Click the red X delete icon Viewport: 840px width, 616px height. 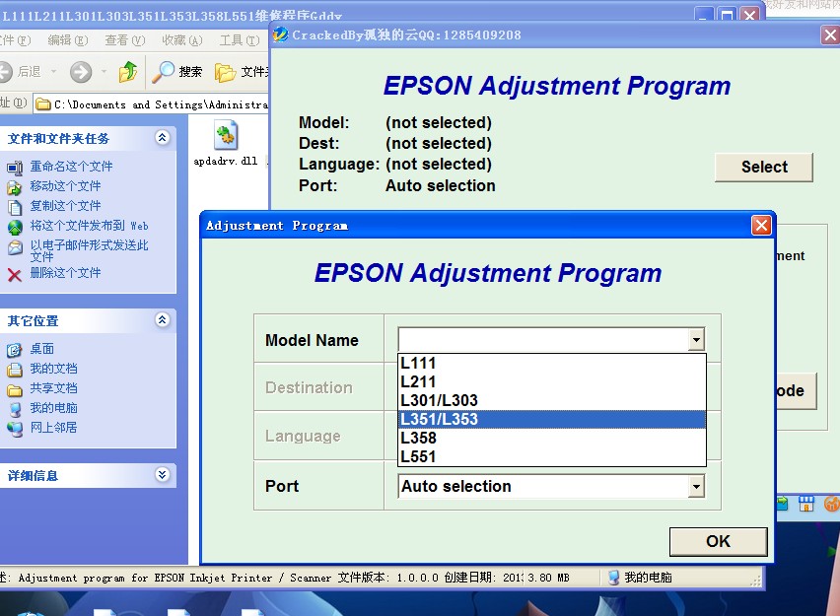click(15, 275)
